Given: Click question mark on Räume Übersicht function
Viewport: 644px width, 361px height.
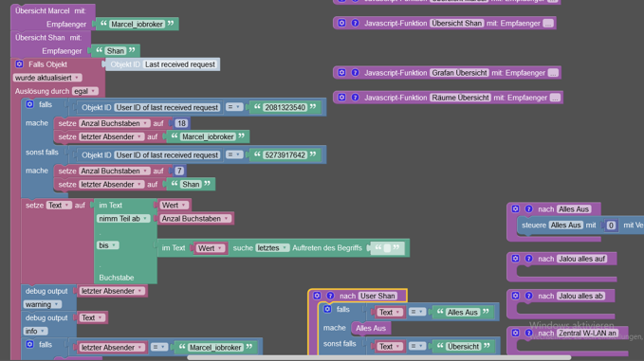Looking at the screenshot, I should pyautogui.click(x=356, y=98).
